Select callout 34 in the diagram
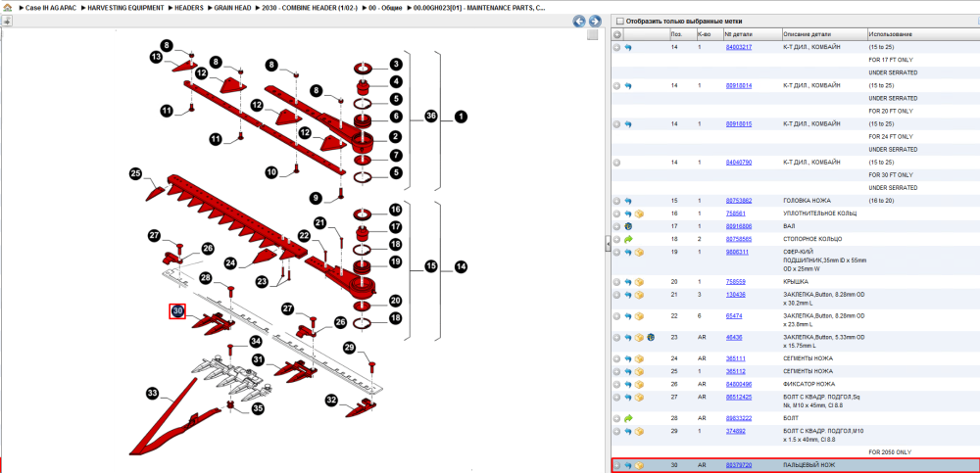This screenshot has width=980, height=473. pyautogui.click(x=255, y=341)
